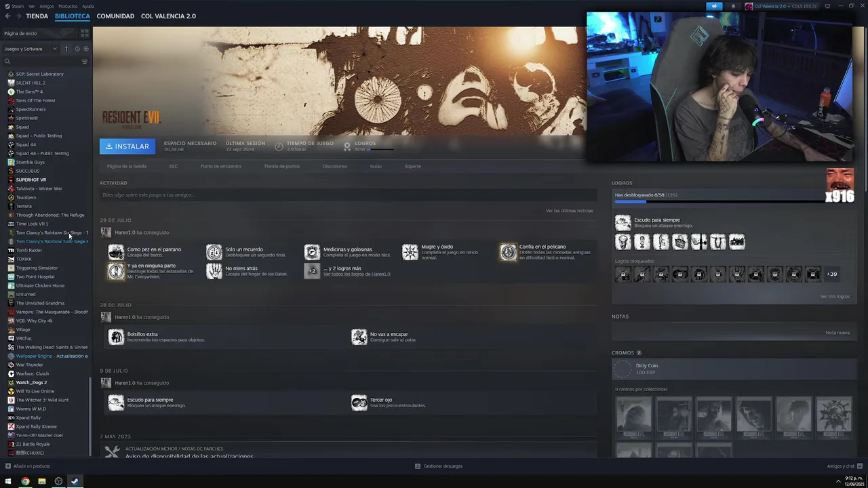This screenshot has width=868, height=488.
Task: Select Watch_Dogs 2 in the game list
Action: pyautogui.click(x=31, y=382)
